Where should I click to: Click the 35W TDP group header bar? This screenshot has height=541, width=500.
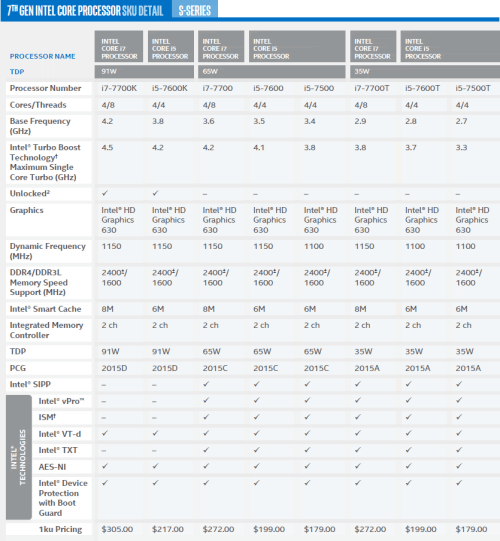pos(425,71)
